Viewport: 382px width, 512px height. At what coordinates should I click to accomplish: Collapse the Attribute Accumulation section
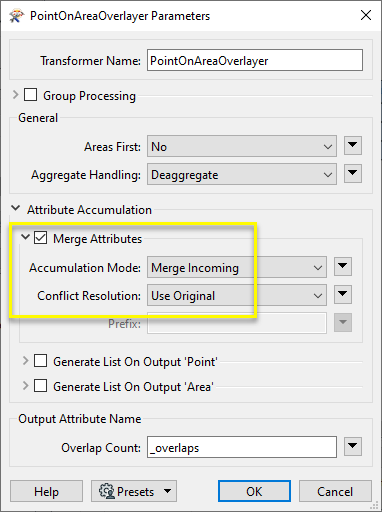(15, 209)
